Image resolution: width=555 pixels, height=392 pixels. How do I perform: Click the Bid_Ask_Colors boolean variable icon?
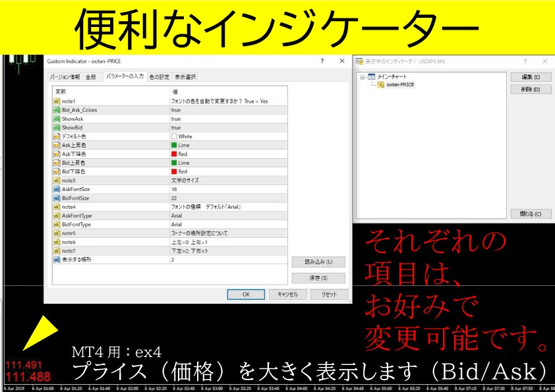[x=57, y=110]
